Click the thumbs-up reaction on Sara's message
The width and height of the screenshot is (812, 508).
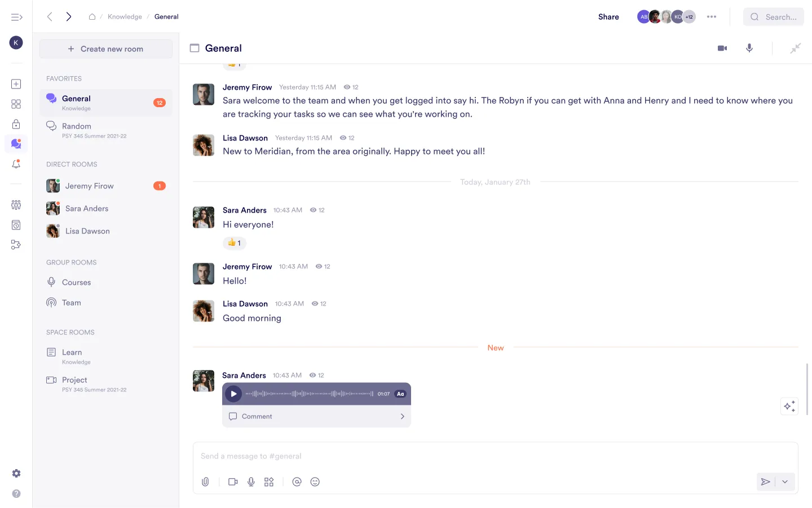click(234, 243)
